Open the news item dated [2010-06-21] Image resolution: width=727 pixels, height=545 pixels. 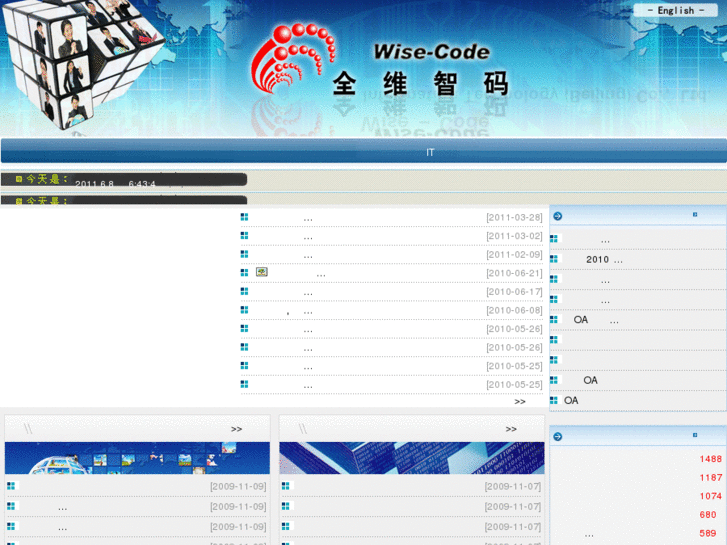[x=392, y=273]
